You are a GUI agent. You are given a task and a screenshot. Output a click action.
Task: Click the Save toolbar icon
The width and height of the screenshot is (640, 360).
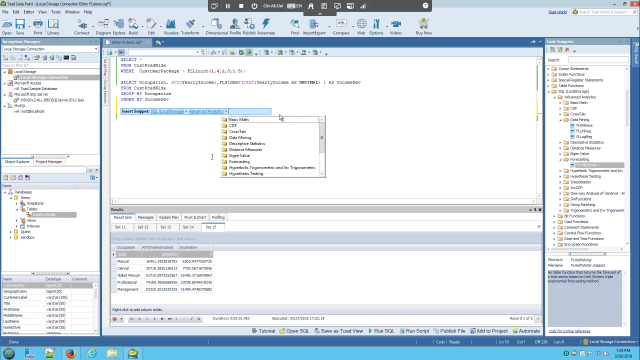20,27
